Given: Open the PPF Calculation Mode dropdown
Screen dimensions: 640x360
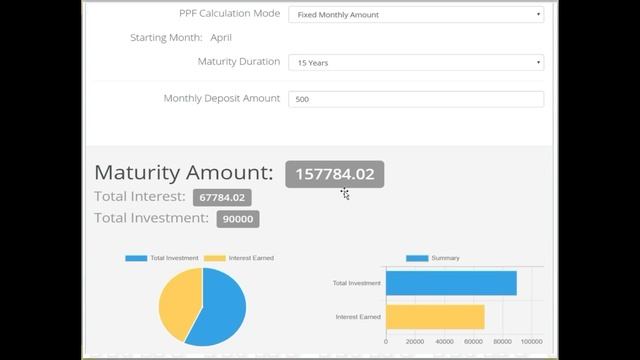Looking at the screenshot, I should click(416, 15).
